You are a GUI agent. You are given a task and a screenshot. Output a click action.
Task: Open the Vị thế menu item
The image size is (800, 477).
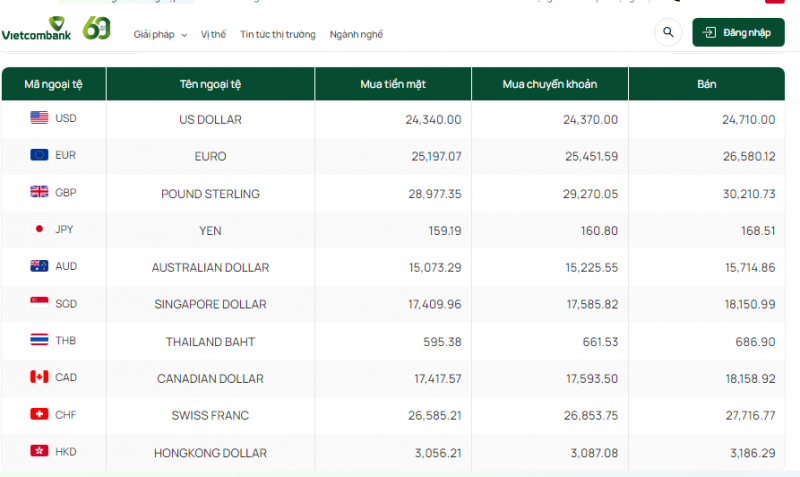coord(213,35)
